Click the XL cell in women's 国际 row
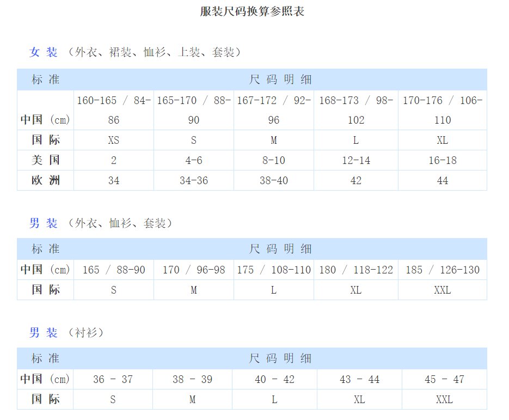This screenshot has width=509, height=420. 443,140
